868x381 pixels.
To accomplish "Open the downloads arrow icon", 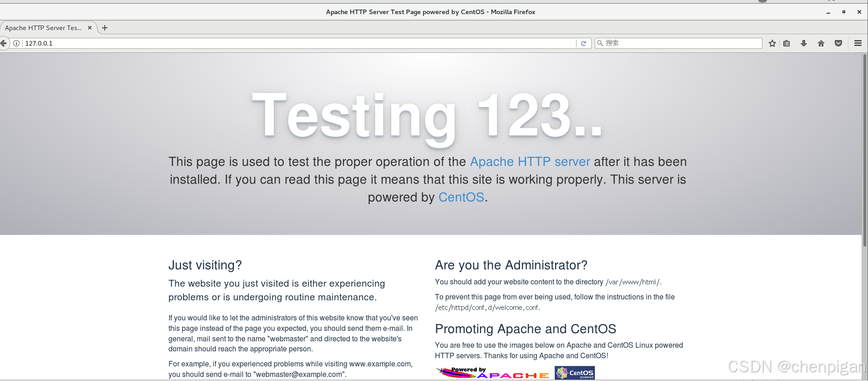I will point(804,43).
